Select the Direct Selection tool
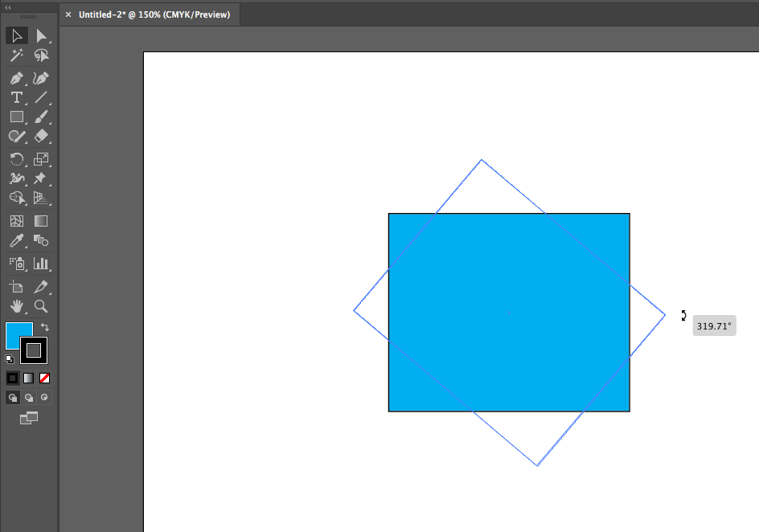Viewport: 759px width, 532px height. pyautogui.click(x=41, y=35)
